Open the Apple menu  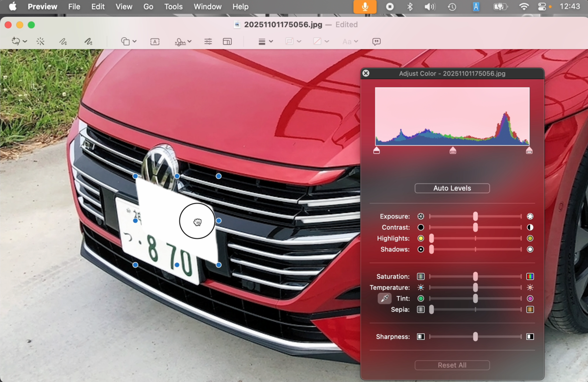click(x=12, y=7)
